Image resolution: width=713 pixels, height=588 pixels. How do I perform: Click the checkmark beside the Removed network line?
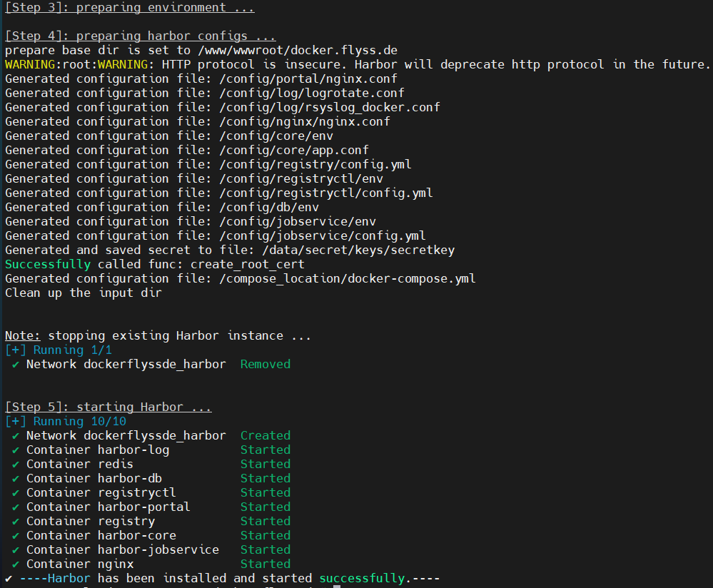[16, 365]
